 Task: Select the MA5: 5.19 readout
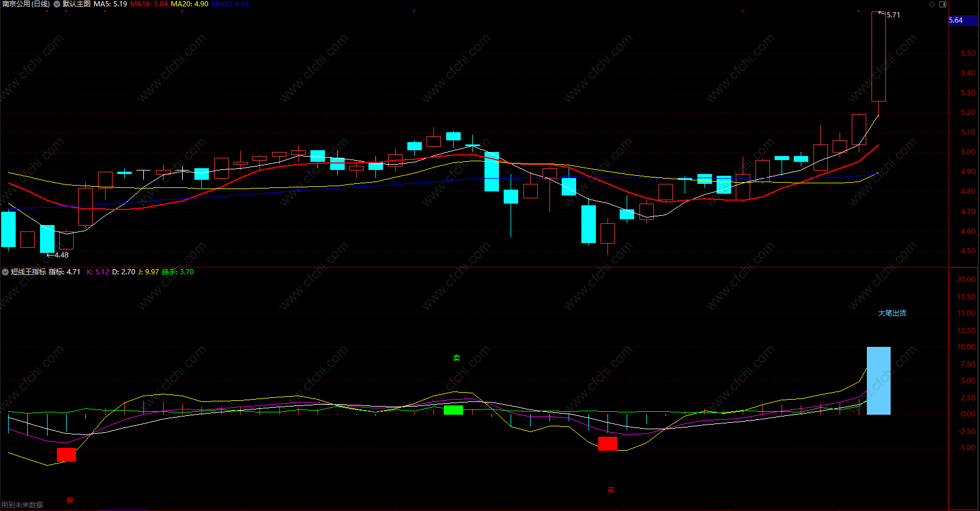pos(110,4)
